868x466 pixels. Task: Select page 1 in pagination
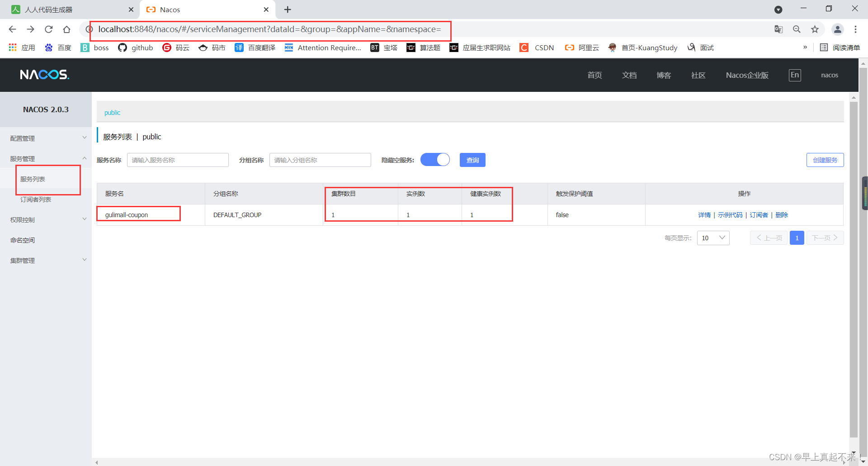pyautogui.click(x=797, y=238)
